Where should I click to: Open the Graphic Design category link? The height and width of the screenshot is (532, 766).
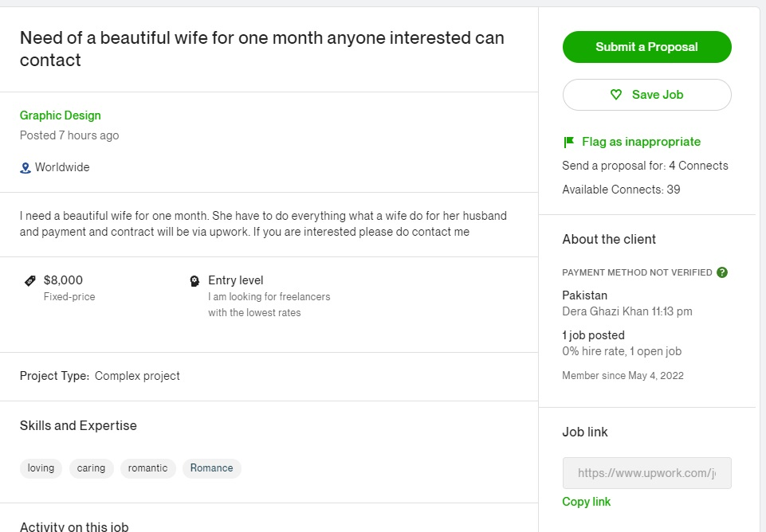(60, 115)
